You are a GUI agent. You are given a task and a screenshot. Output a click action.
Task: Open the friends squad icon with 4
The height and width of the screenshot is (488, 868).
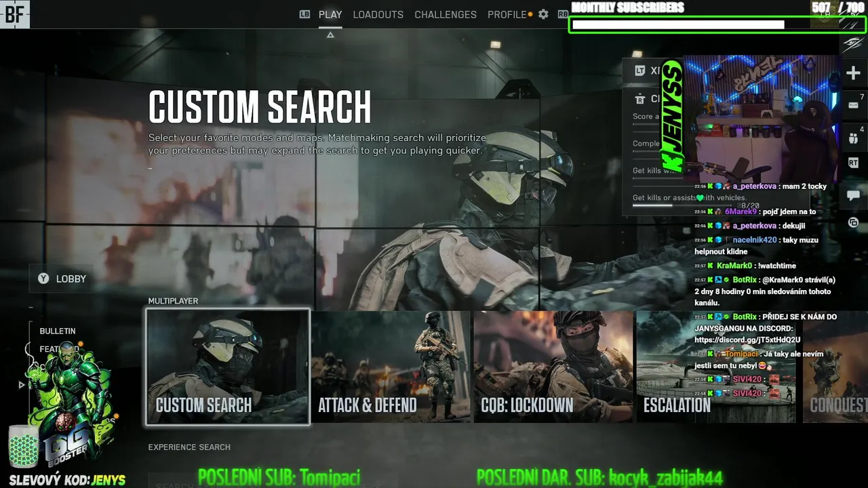point(853,139)
